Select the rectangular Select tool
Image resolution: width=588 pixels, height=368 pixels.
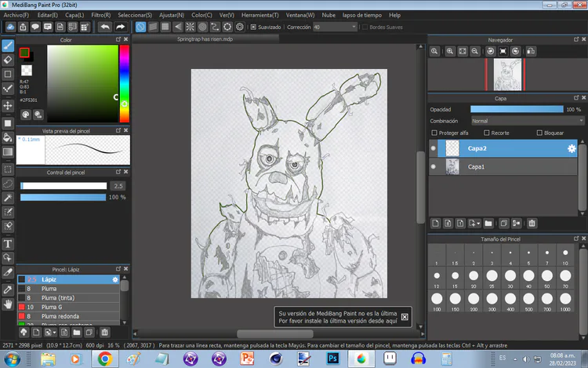pyautogui.click(x=8, y=169)
